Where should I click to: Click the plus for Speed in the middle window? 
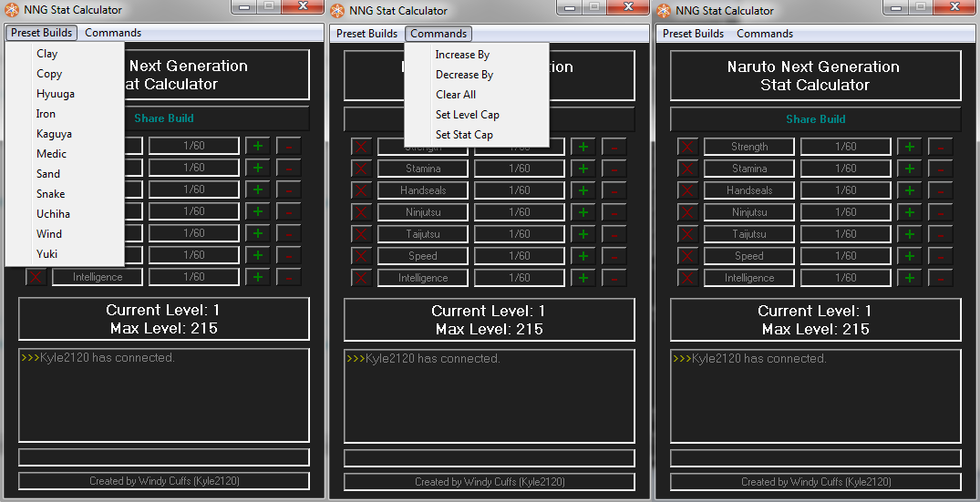click(583, 256)
